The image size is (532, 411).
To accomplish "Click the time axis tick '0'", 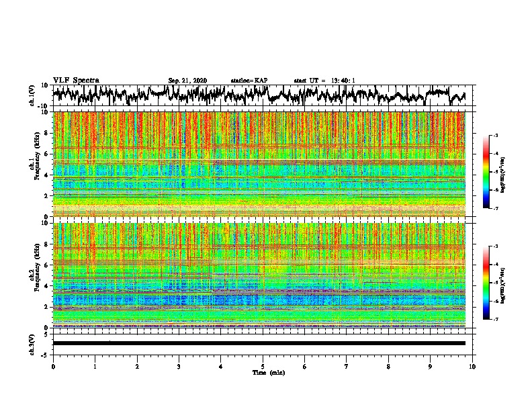I will tap(53, 367).
